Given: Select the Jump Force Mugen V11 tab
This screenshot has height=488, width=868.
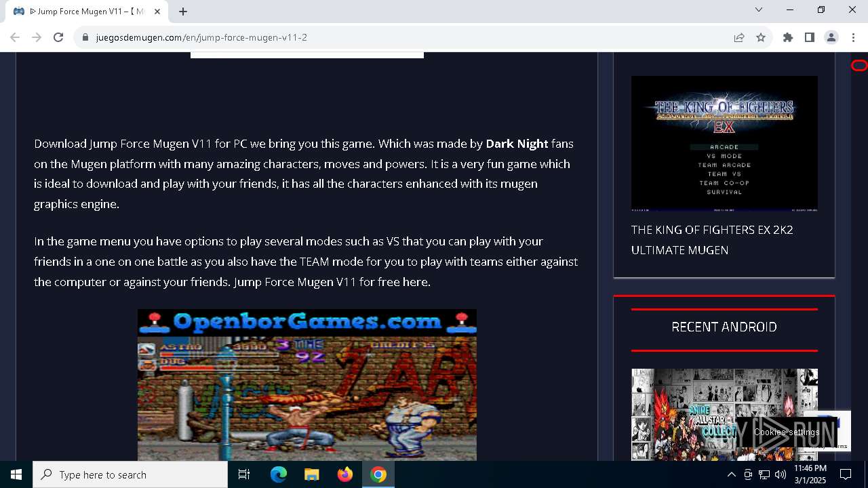Looking at the screenshot, I should coord(86,12).
